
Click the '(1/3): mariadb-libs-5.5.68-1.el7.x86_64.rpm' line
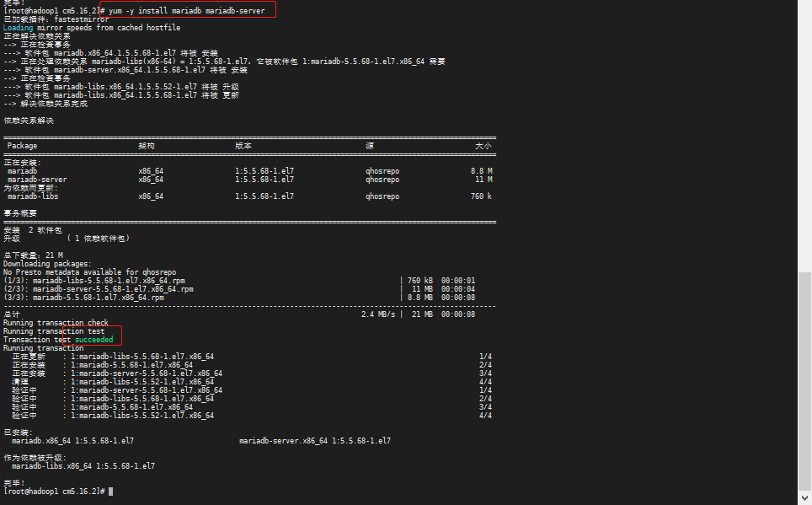(x=93, y=281)
